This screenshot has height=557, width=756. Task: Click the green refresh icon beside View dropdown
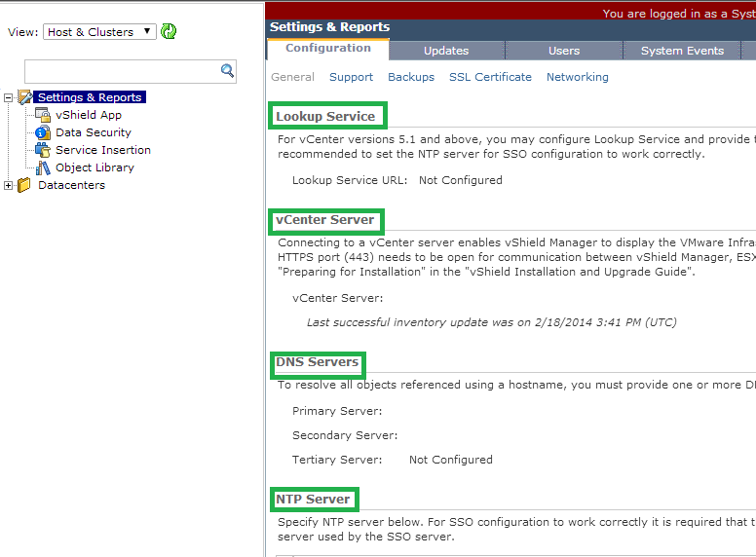point(170,31)
